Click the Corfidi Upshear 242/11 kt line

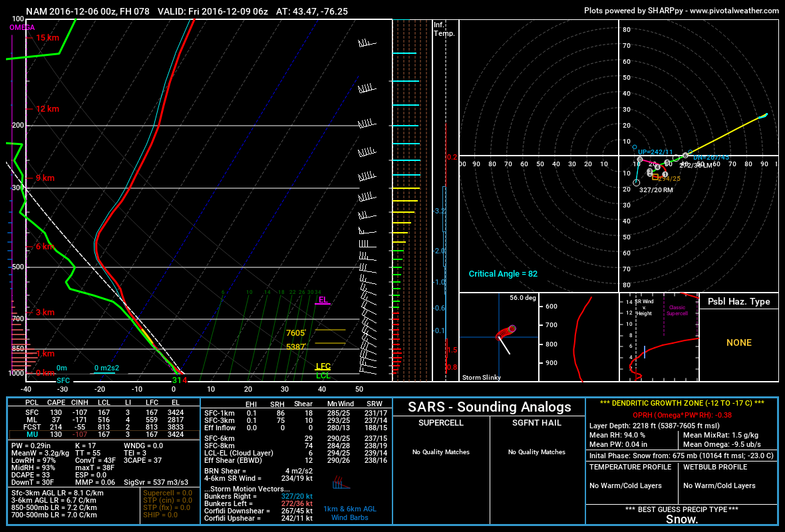tap(258, 519)
